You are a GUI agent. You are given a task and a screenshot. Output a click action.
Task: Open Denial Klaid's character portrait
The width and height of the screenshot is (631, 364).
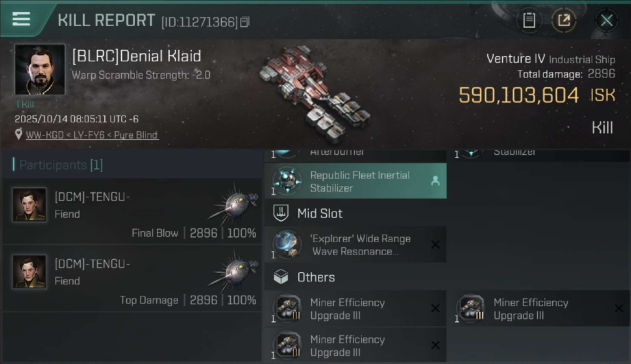[x=40, y=69]
